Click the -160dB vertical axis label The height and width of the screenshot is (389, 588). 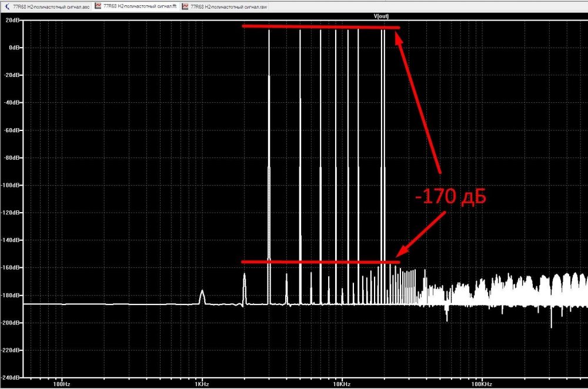coord(12,268)
